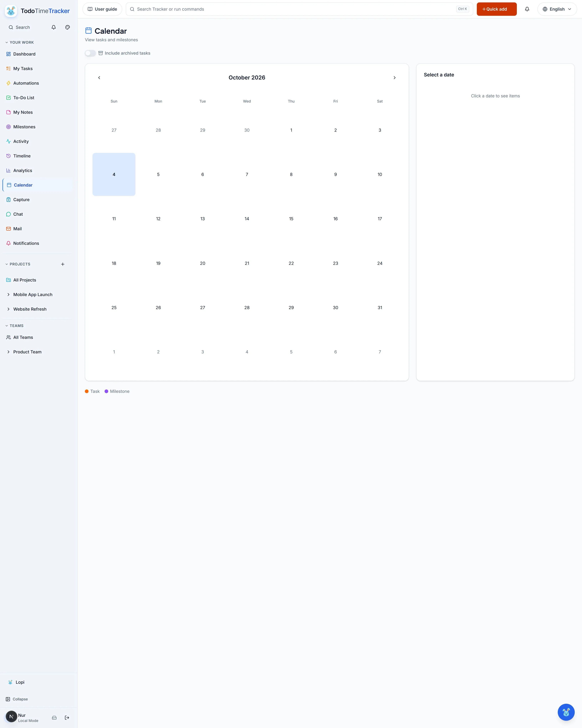Viewport: 582px width, 728px height.
Task: Open Analytics in sidebar
Action: [37, 170]
